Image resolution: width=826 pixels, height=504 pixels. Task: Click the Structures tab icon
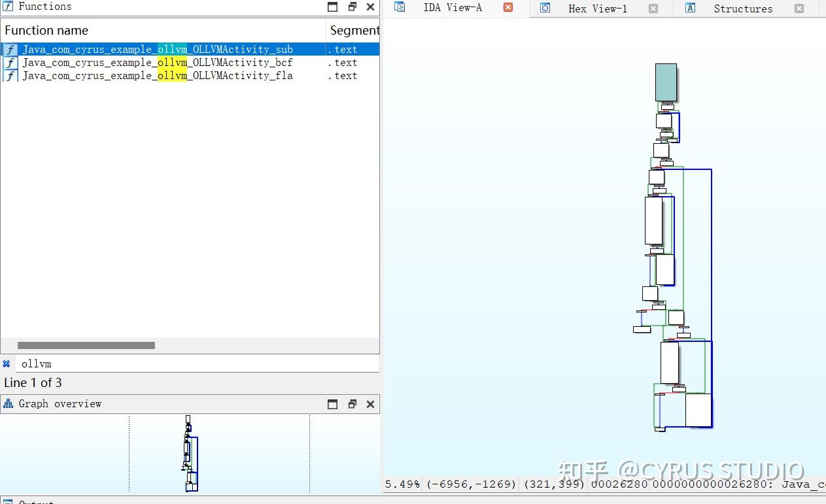[691, 8]
